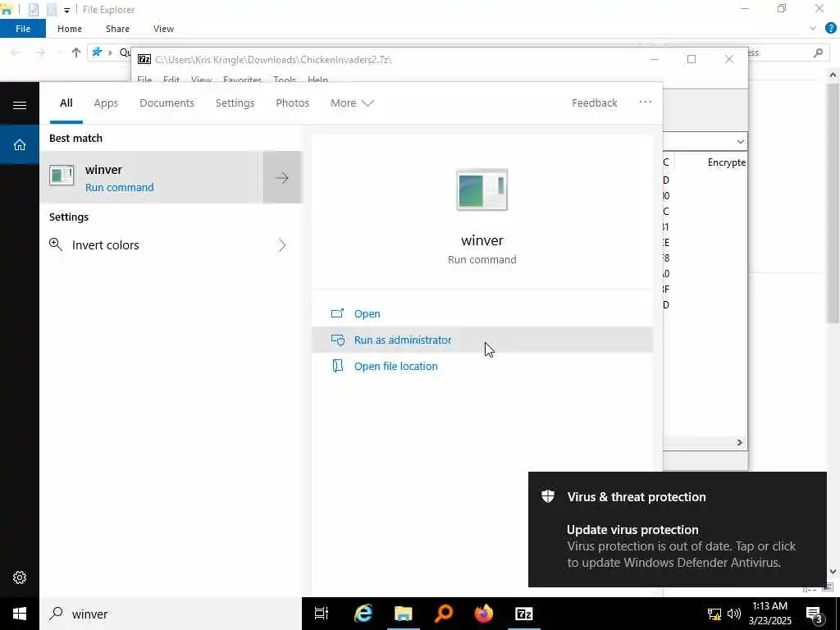This screenshot has width=840, height=630.
Task: Click the File Explorer search magnifier icon
Action: [x=818, y=52]
